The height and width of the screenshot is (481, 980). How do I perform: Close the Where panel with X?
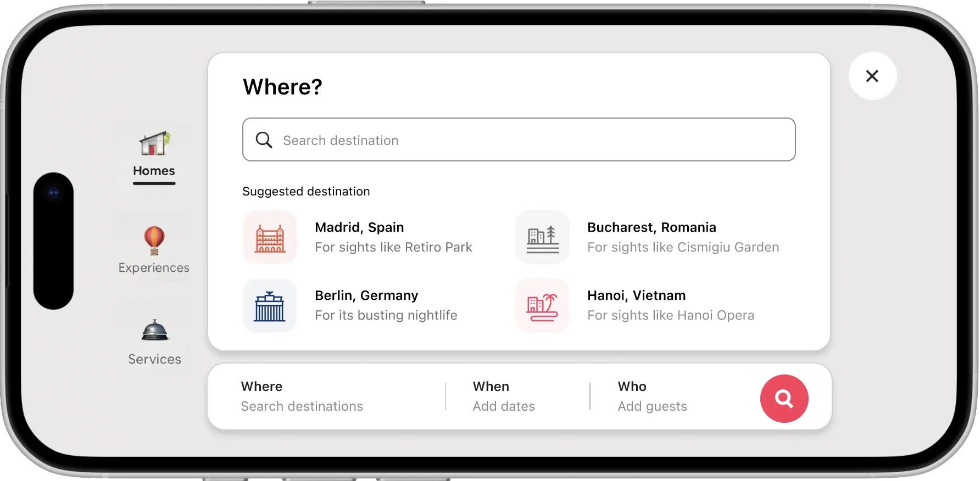coord(872,76)
